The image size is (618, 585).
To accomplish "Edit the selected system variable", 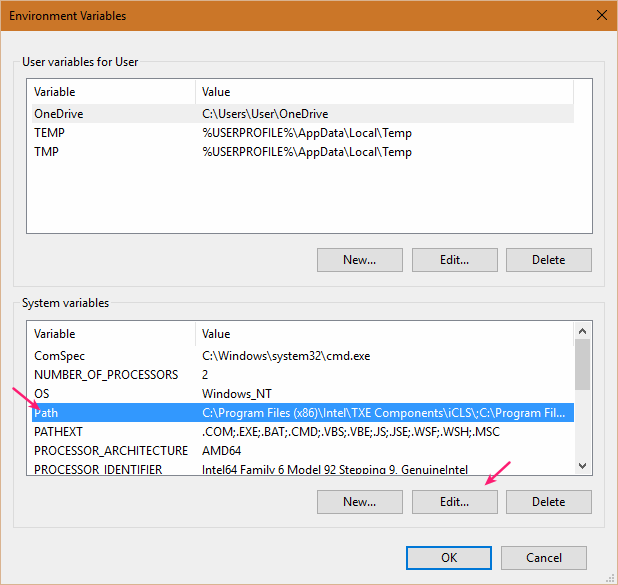I will pyautogui.click(x=454, y=502).
